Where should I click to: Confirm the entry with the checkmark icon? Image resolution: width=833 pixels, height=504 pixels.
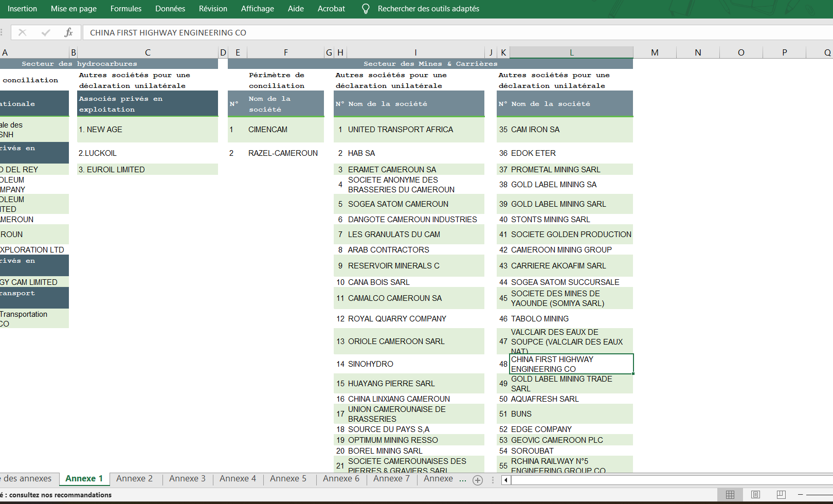(46, 32)
